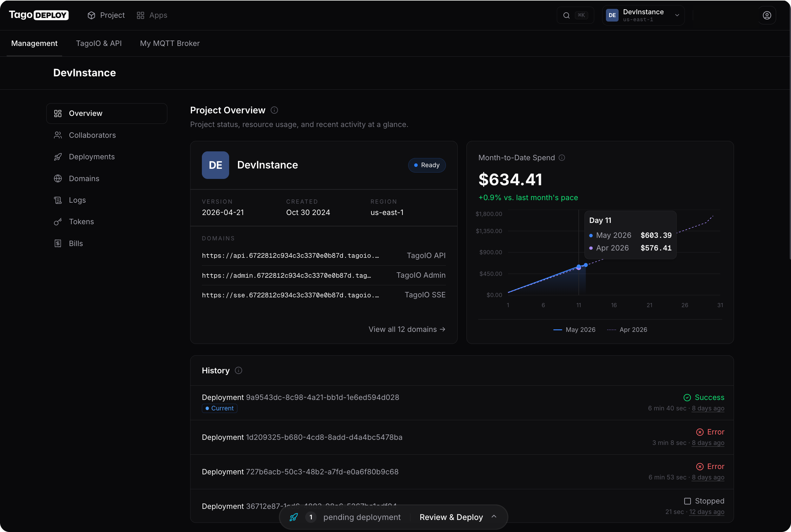Viewport: 791px width, 532px height.
Task: Open the DevInstance us-east-1 instance dropdown
Action: click(x=643, y=15)
